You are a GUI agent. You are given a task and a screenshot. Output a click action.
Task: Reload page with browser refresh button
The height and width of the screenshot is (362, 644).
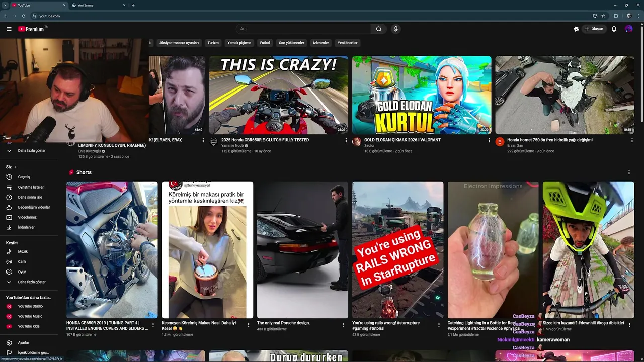click(24, 16)
